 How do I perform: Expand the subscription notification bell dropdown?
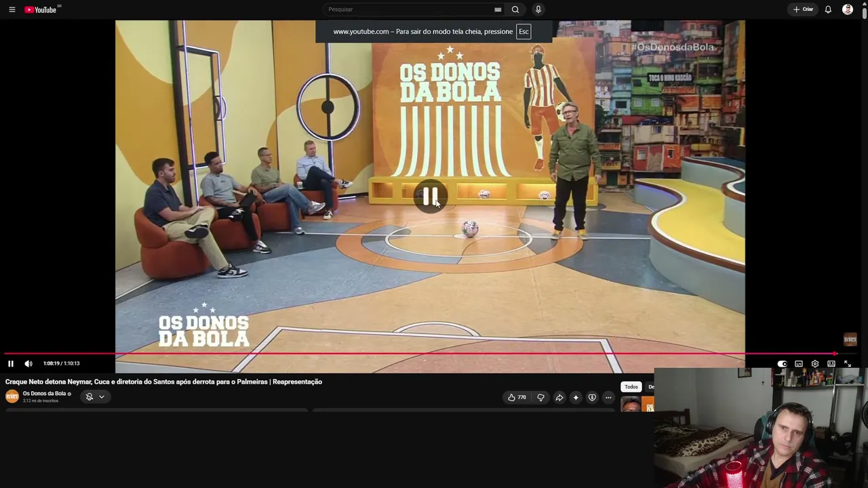point(95,397)
